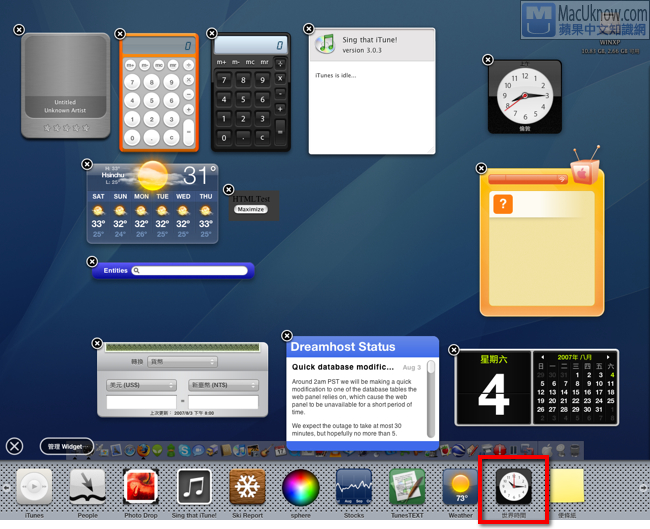Add the Ski Report widget
This screenshot has height=529, width=650.
(x=247, y=487)
